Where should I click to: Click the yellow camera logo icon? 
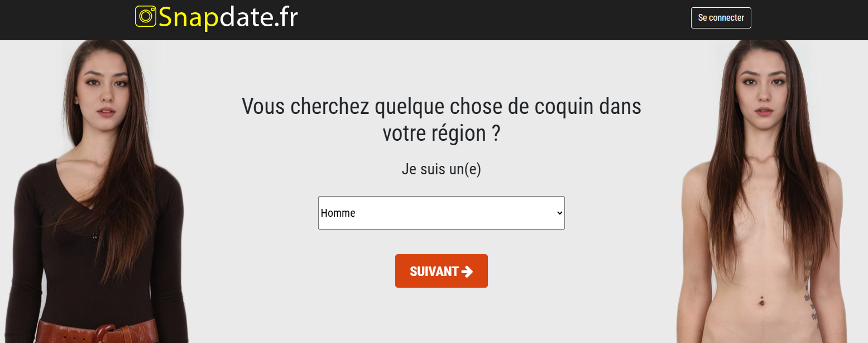146,17
